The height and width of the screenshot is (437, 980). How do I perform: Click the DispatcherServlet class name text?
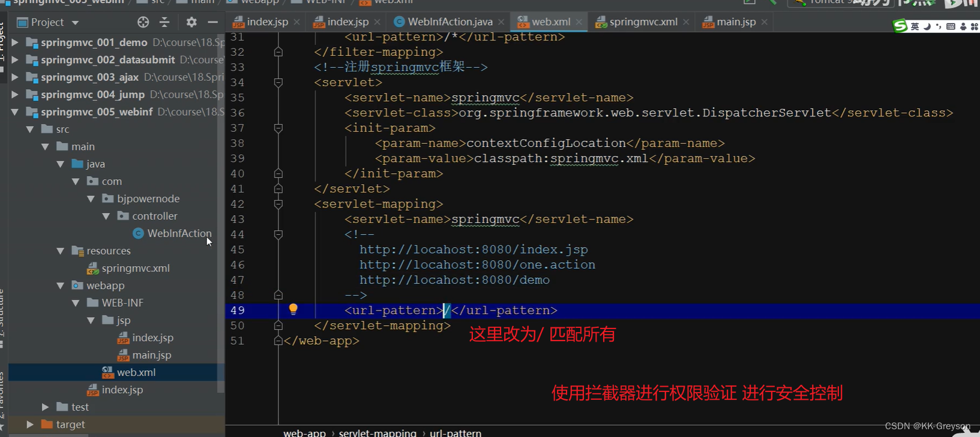(767, 113)
